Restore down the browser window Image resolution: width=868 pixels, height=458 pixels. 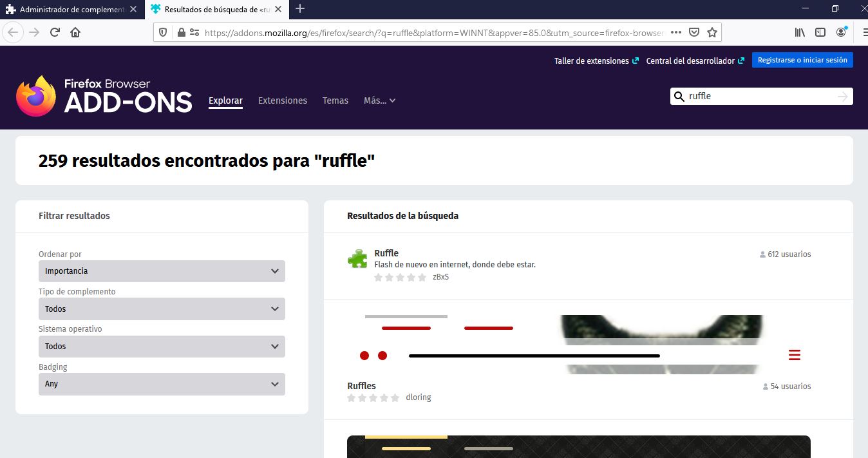[x=835, y=8]
